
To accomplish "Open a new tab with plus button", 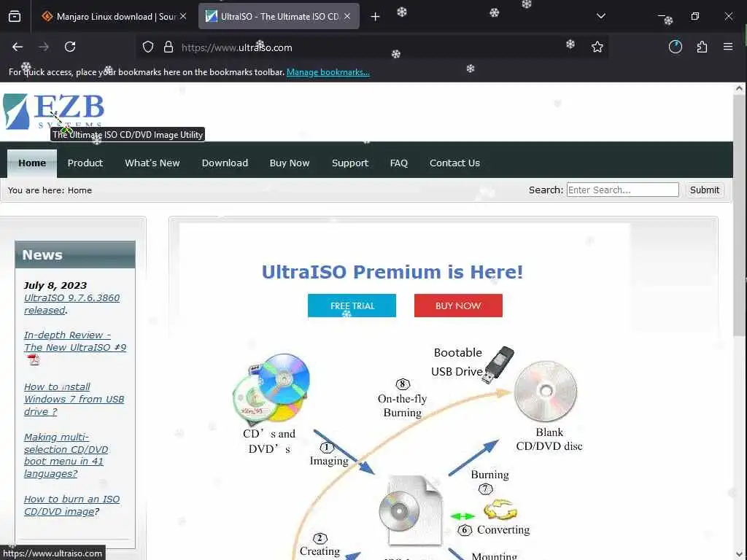I will (376, 17).
